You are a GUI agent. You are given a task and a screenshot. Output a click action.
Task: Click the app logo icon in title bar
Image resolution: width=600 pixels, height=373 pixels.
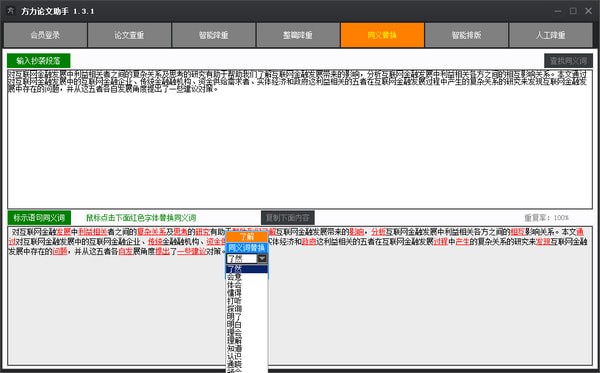click(11, 11)
